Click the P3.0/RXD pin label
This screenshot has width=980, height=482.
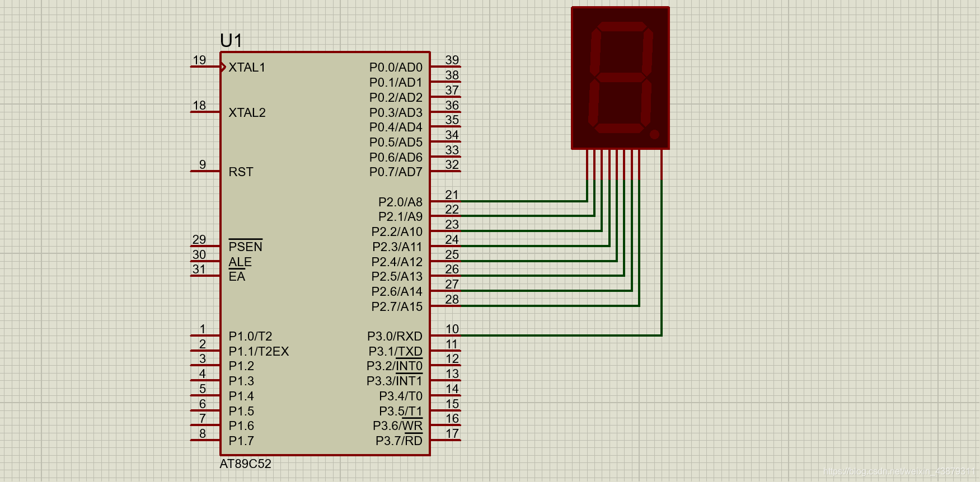click(395, 336)
